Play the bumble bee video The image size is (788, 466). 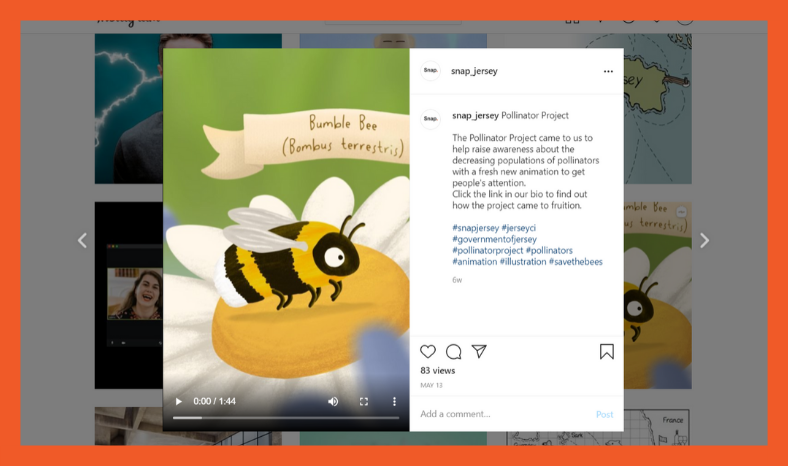point(178,401)
